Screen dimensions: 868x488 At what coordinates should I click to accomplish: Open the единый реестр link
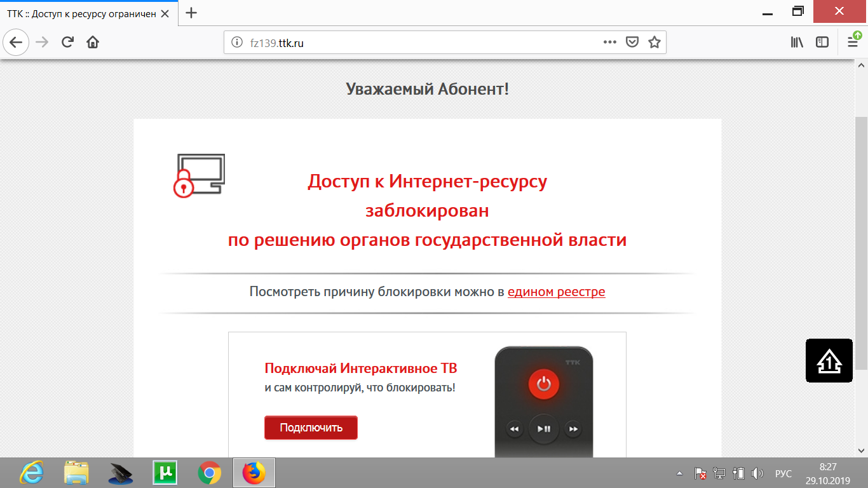pyautogui.click(x=556, y=292)
